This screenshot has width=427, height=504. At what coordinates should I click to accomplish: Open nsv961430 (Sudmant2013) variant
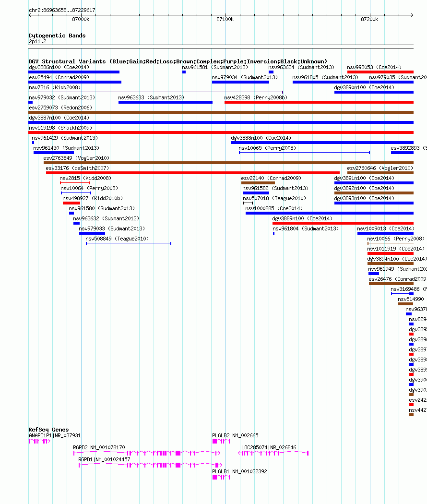[x=54, y=153]
